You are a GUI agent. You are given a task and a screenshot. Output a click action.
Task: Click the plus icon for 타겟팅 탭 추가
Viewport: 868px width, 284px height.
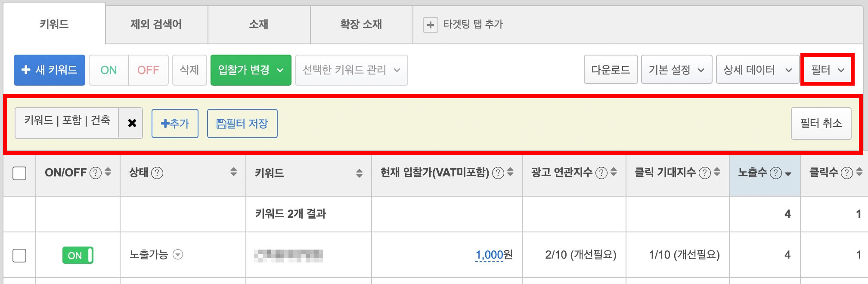tap(430, 25)
